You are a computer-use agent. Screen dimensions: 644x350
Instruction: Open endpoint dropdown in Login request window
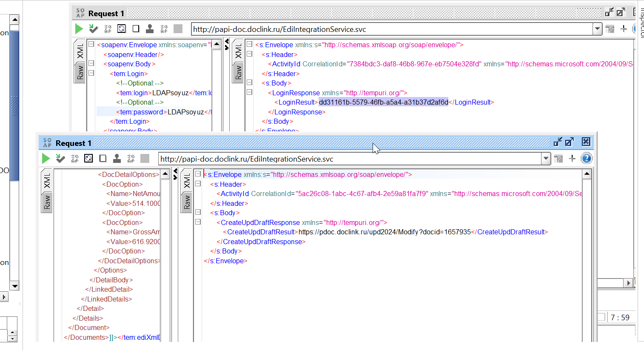597,29
